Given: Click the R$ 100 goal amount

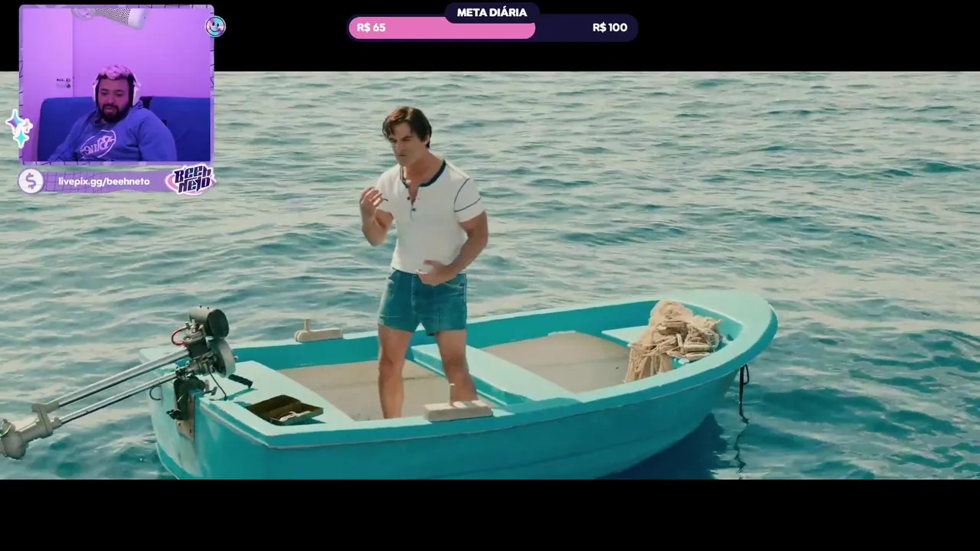Looking at the screenshot, I should 609,28.
